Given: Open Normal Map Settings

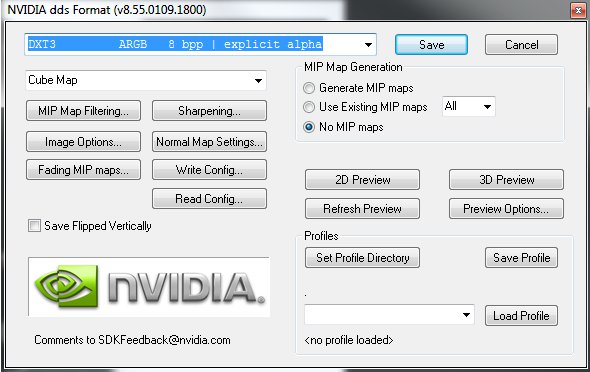Looking at the screenshot, I should (x=209, y=141).
